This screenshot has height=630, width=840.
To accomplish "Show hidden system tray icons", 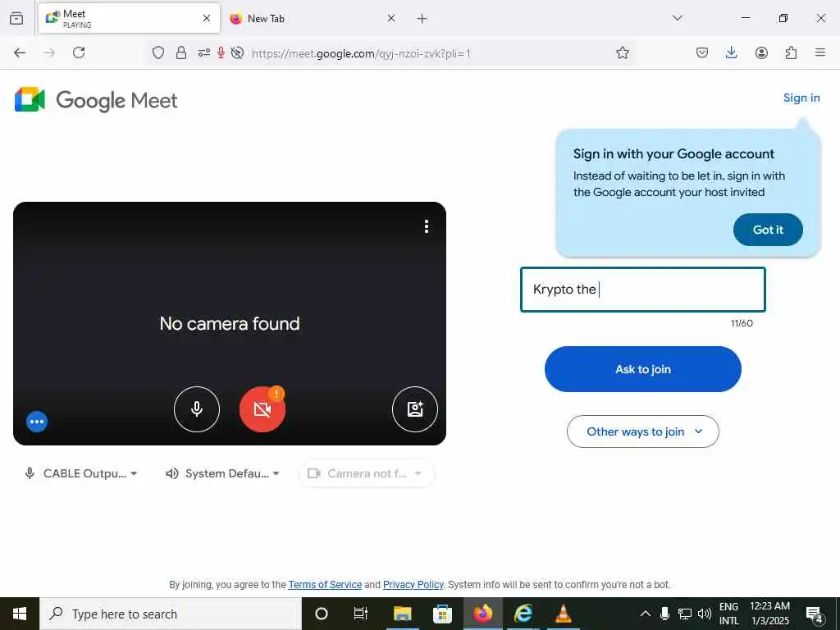I will pos(646,614).
